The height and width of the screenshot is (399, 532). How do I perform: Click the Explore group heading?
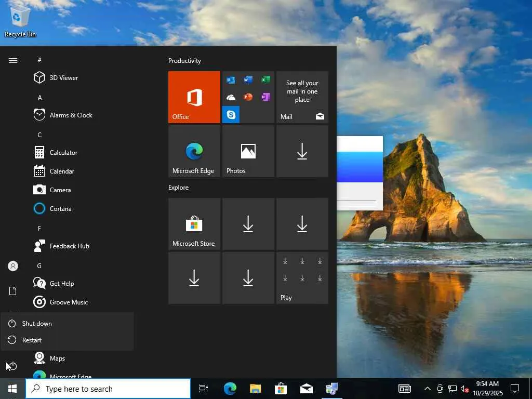179,188
